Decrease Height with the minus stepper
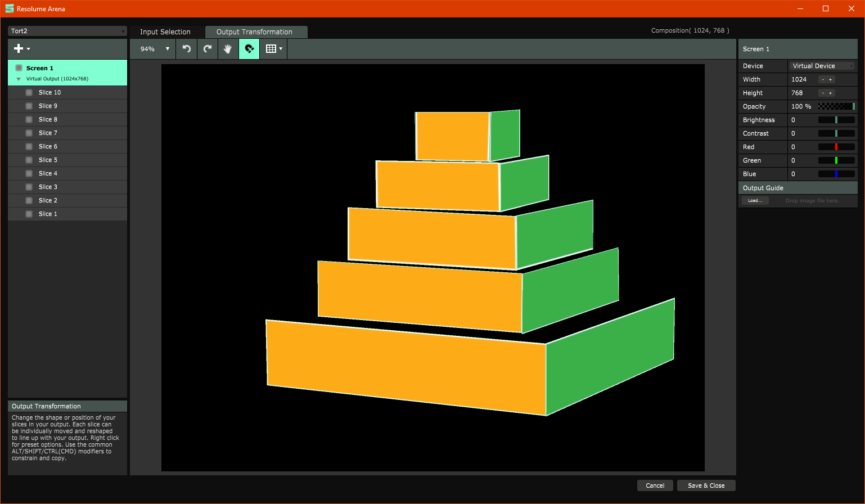 pyautogui.click(x=823, y=93)
